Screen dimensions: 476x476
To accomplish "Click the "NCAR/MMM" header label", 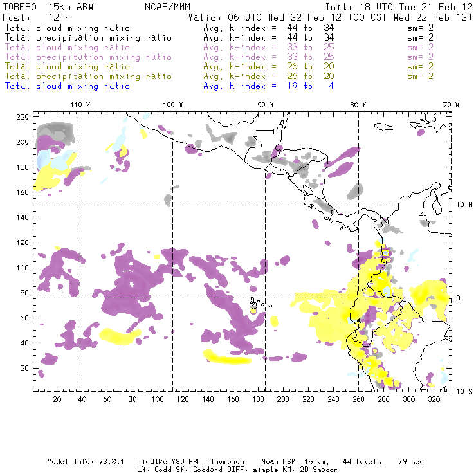I will coord(167,7).
